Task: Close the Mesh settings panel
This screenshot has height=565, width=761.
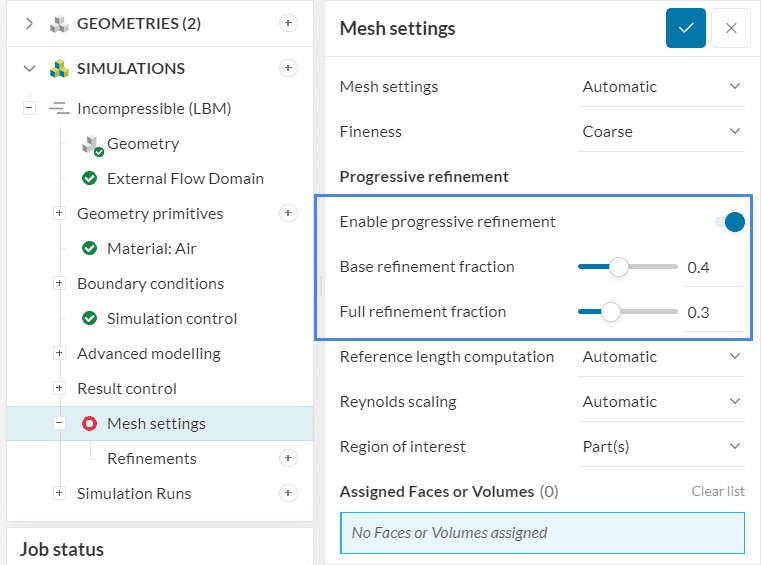Action: (731, 28)
